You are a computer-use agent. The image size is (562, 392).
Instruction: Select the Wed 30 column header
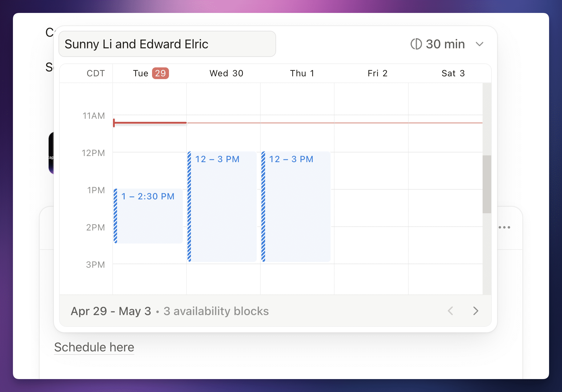(x=227, y=73)
